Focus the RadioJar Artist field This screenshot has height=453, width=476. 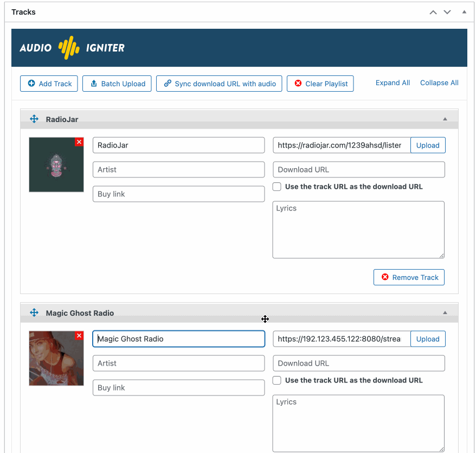[x=178, y=169]
